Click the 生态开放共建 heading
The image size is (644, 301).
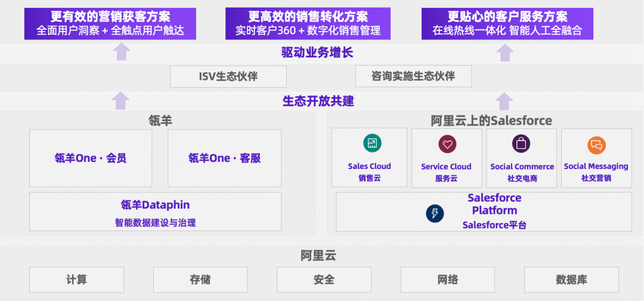click(318, 101)
